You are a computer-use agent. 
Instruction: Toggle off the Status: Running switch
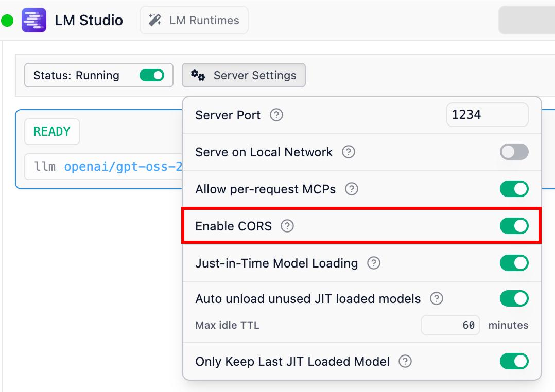coord(151,75)
